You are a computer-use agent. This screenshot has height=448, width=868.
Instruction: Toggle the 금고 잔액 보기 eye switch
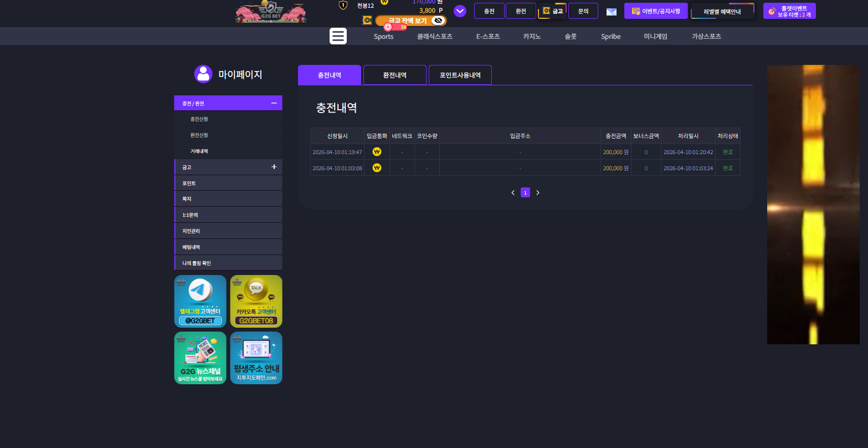click(x=438, y=21)
